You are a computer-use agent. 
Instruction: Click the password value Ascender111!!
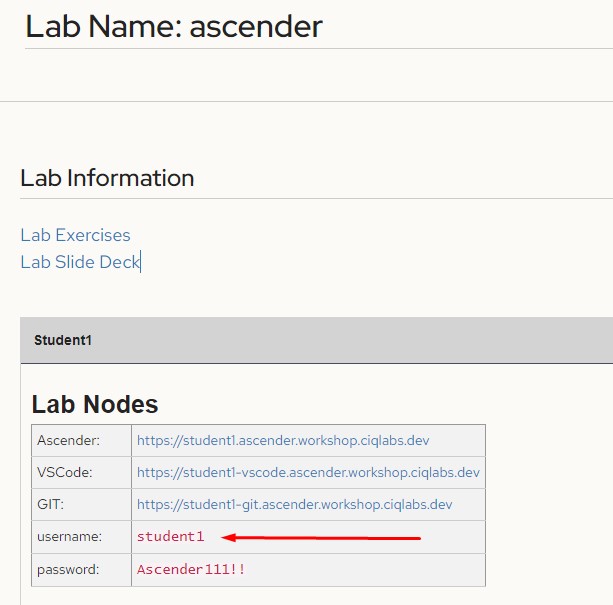click(191, 569)
